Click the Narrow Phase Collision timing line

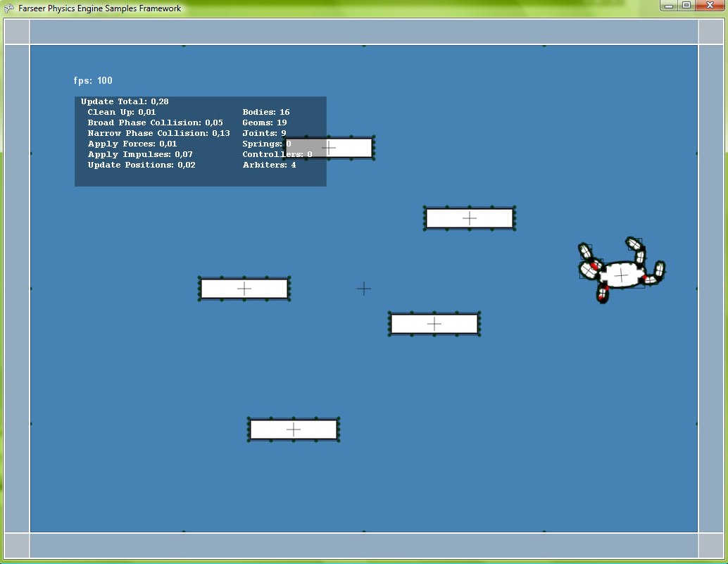tap(158, 133)
